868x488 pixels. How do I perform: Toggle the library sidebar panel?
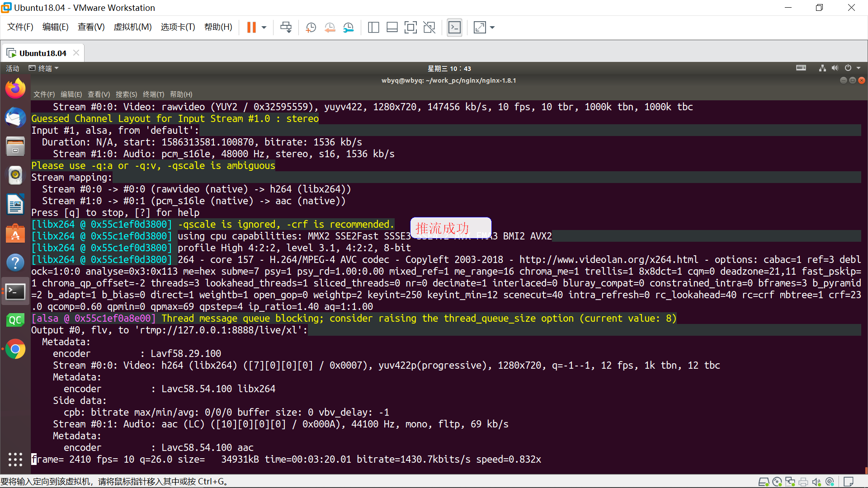tap(373, 27)
